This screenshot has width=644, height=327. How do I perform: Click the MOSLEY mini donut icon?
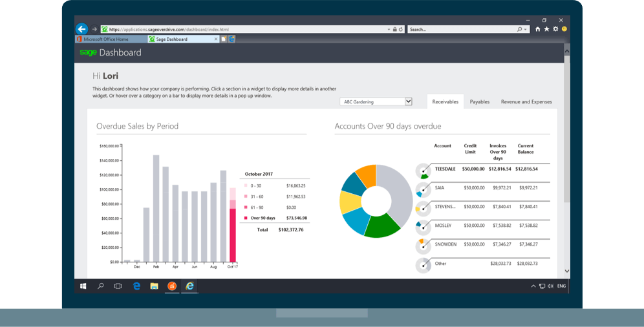click(x=423, y=227)
